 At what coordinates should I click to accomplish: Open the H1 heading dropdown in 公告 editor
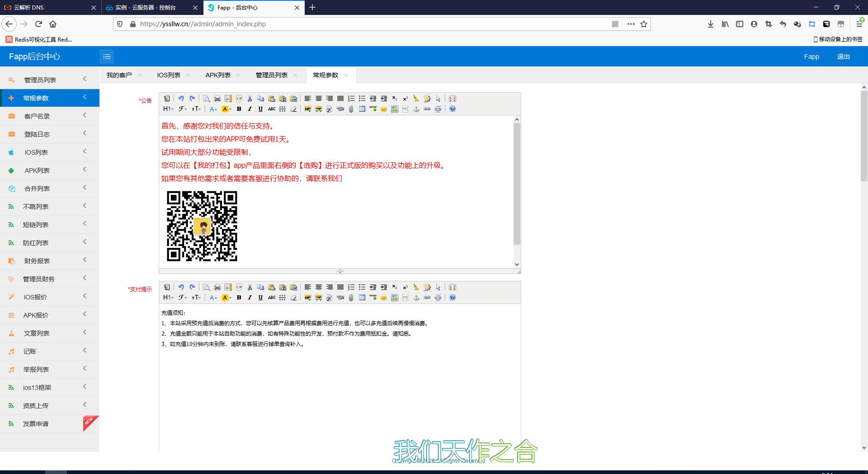(168, 109)
